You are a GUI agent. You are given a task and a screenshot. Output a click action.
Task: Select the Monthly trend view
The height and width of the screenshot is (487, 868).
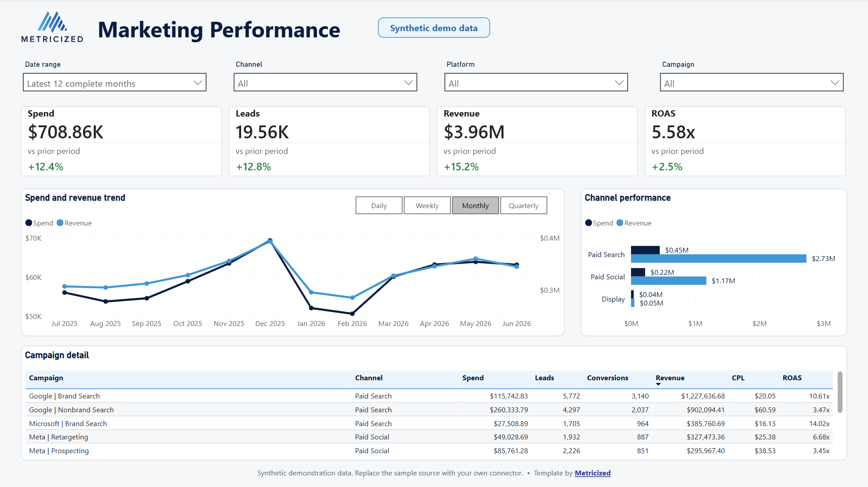click(475, 205)
